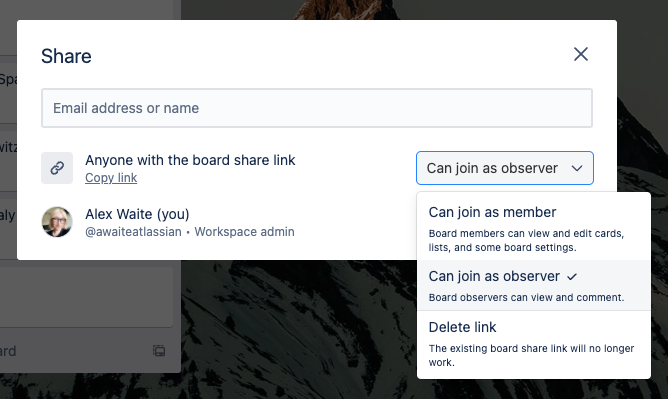Click the Anyone with the board share link text

pos(190,160)
